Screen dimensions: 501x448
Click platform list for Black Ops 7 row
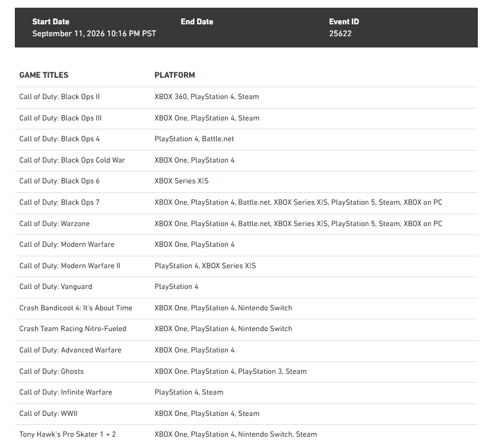299,202
